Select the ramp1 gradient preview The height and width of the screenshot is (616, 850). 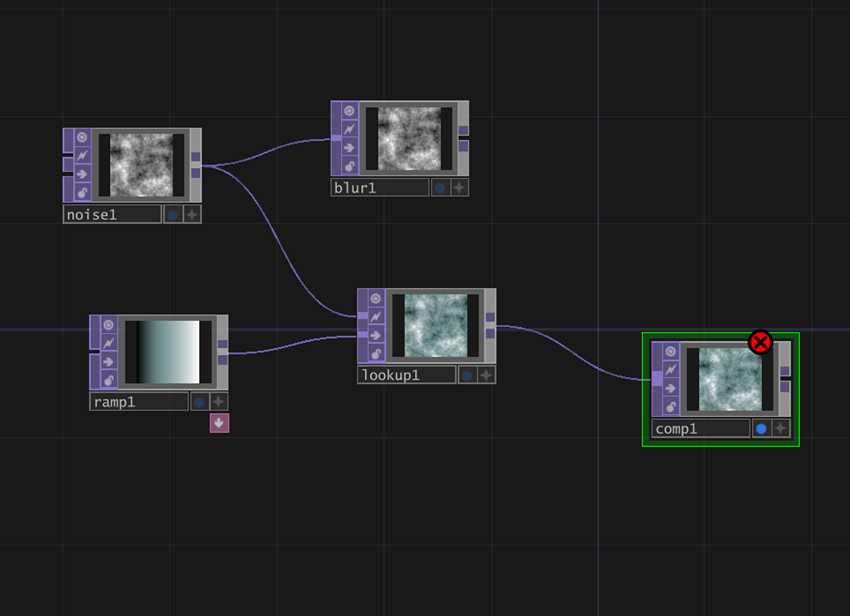(x=168, y=352)
